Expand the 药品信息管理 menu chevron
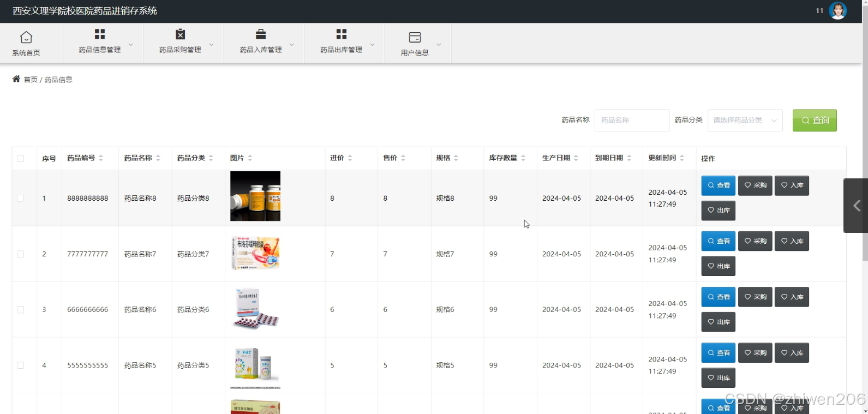 (131, 44)
